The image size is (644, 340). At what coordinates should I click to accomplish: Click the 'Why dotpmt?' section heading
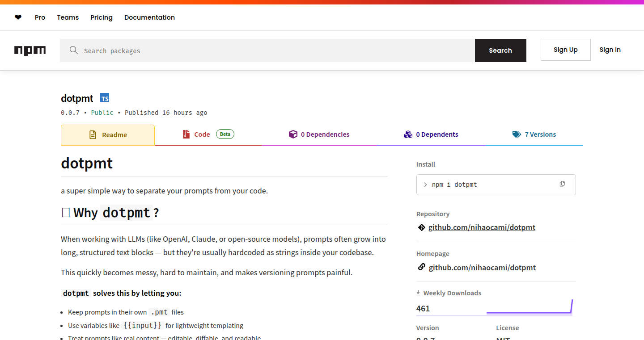click(110, 213)
